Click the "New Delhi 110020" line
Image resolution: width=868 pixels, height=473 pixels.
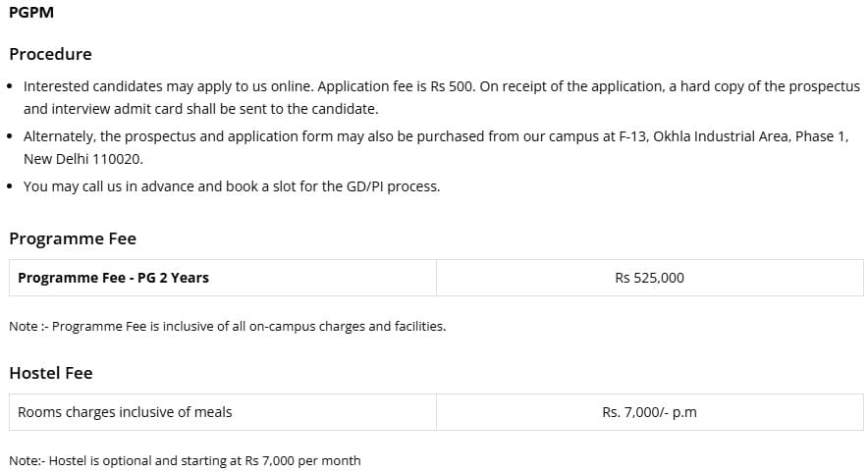coord(76,159)
